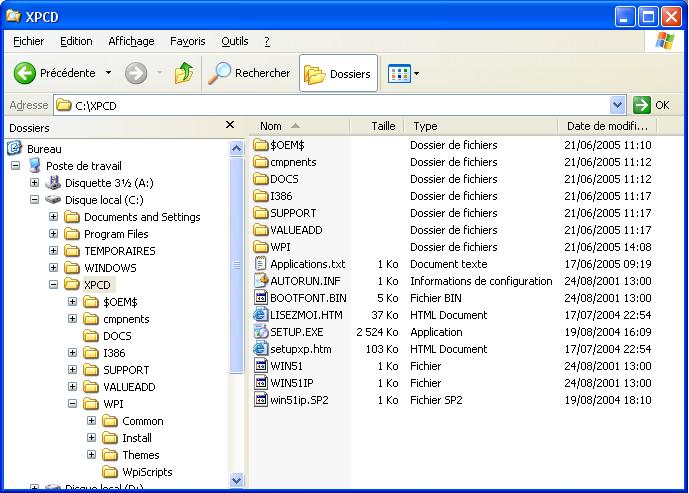Click the folder tree scroll up arrow
This screenshot has height=493, width=689.
tap(236, 149)
